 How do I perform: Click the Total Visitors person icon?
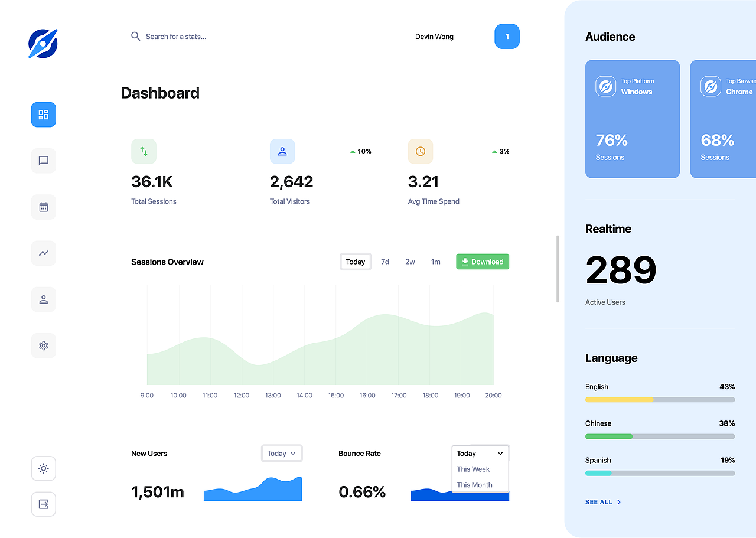tap(282, 151)
